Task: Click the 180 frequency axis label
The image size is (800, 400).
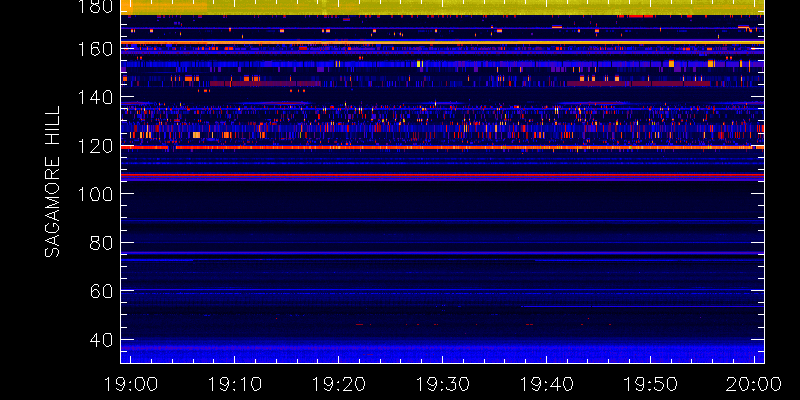Action: coord(97,7)
